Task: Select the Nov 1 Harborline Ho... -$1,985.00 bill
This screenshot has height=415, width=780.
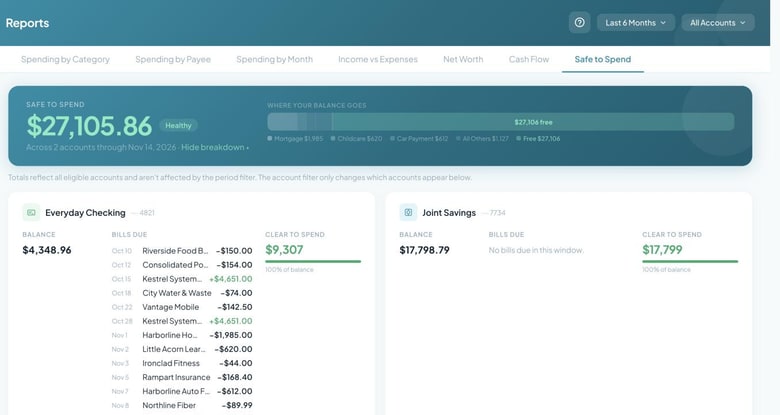Action: click(x=182, y=335)
